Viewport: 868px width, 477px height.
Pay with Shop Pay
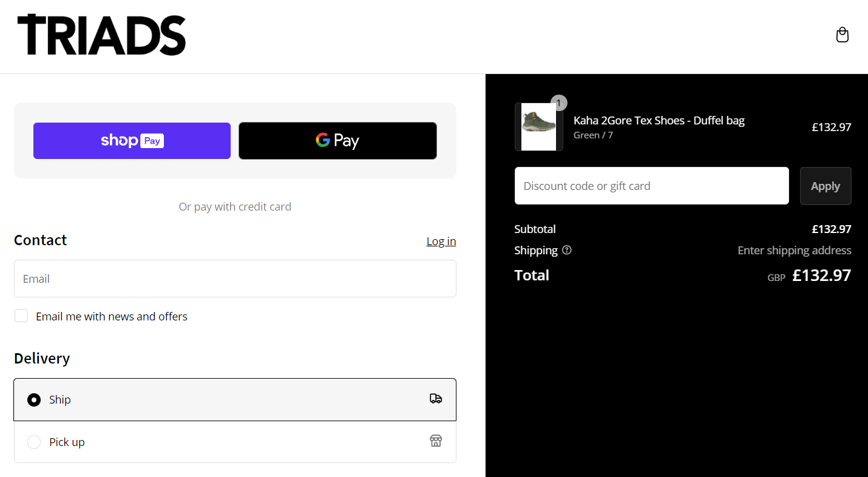pos(132,141)
